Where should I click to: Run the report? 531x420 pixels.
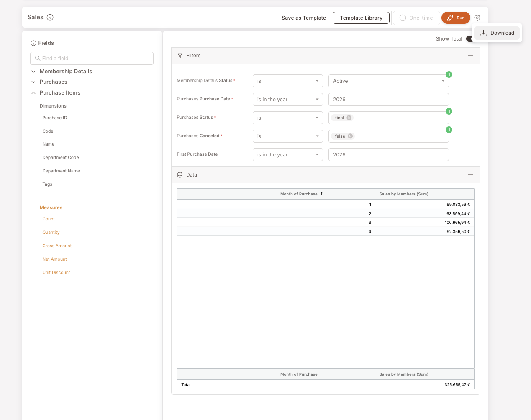point(456,18)
